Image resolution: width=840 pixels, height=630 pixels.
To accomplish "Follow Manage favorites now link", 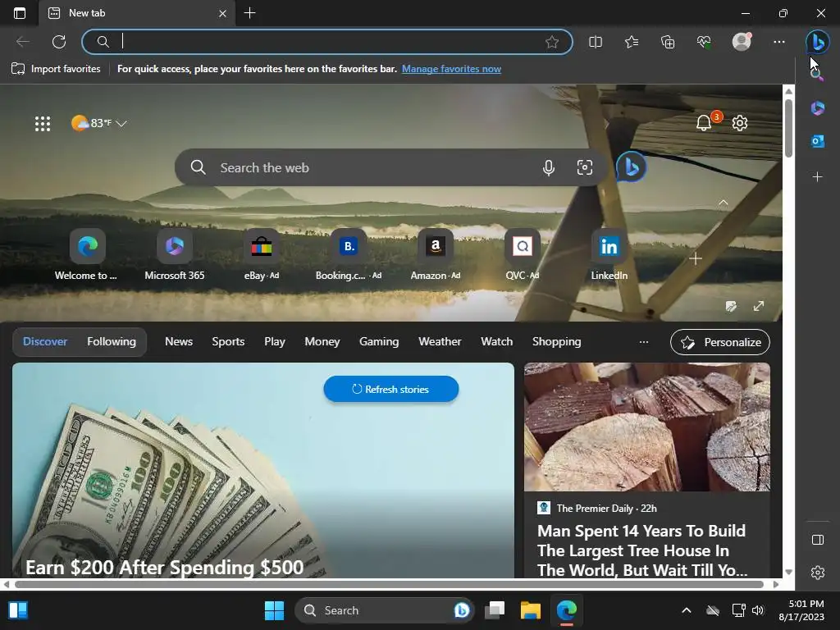I will (452, 69).
